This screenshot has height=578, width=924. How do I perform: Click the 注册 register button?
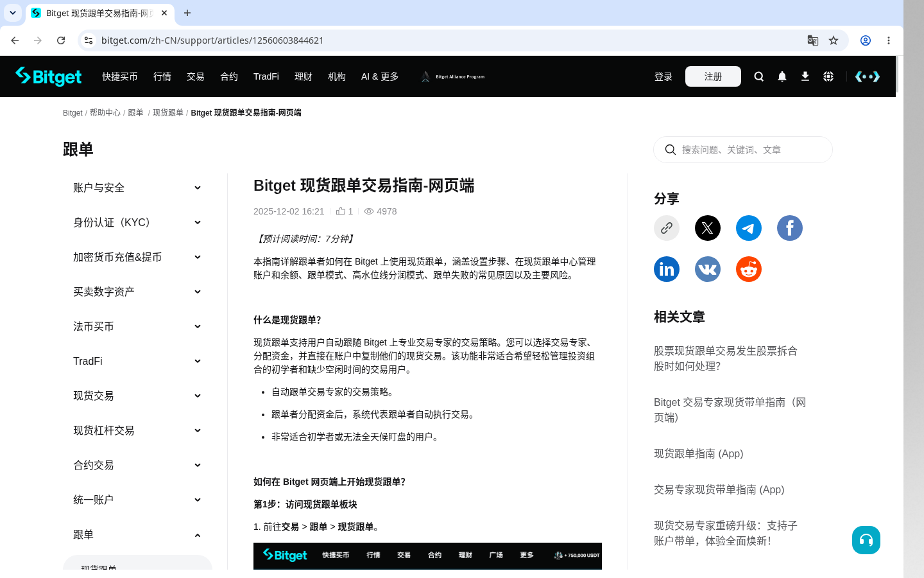(713, 76)
